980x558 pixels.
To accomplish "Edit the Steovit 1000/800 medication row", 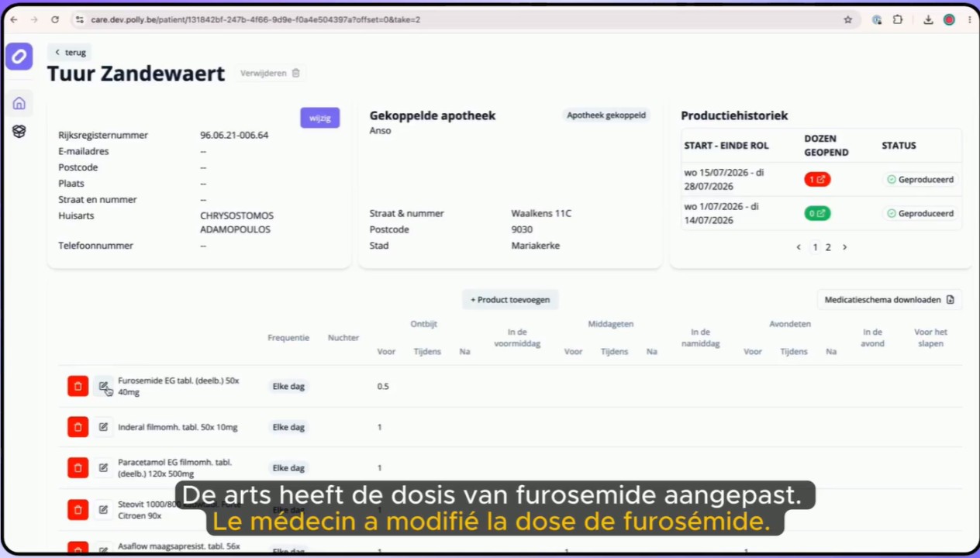I will click(103, 510).
